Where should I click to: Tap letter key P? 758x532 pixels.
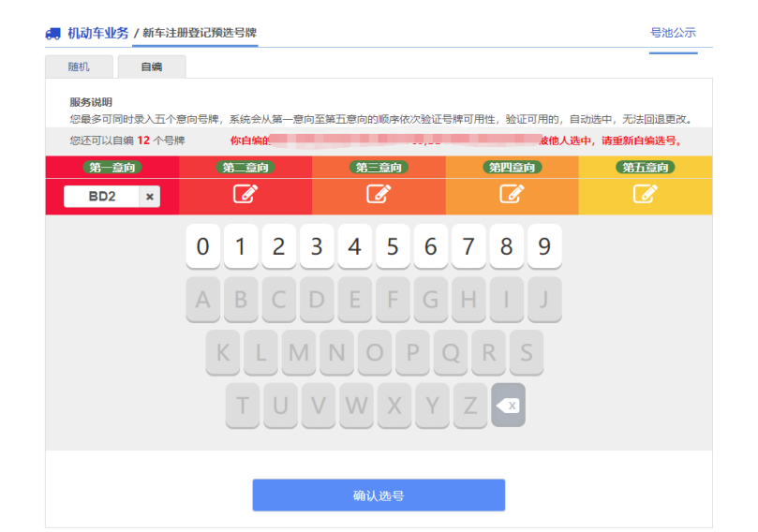pyautogui.click(x=412, y=352)
